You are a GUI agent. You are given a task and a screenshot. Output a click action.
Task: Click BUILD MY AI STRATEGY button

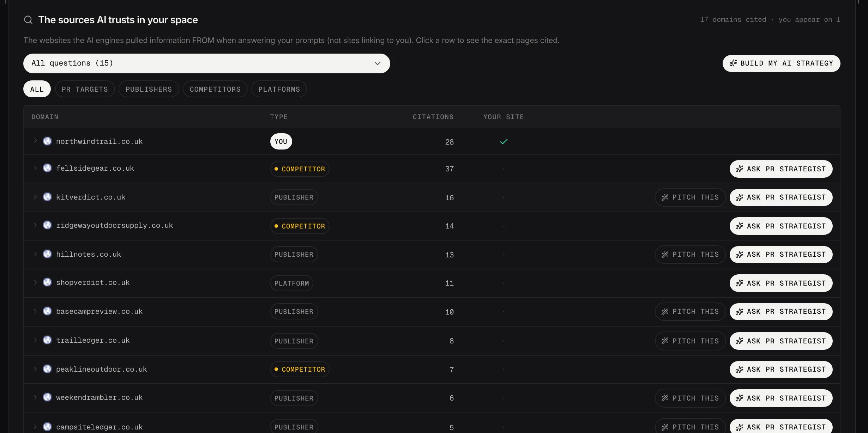tap(782, 63)
